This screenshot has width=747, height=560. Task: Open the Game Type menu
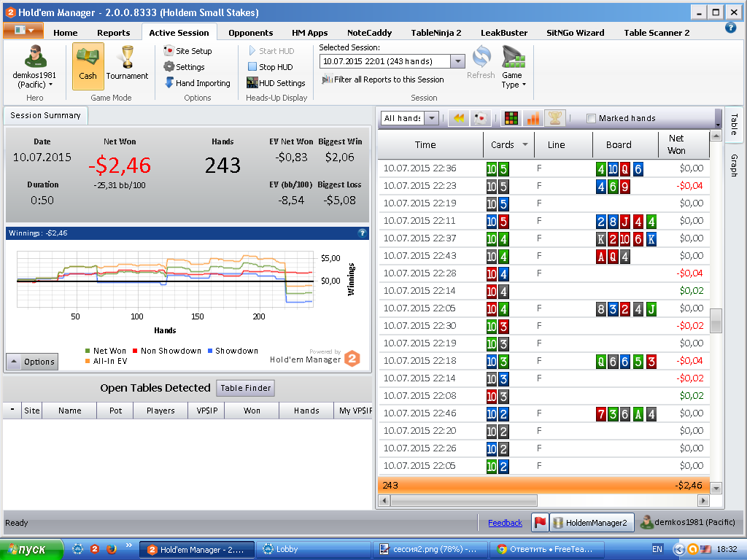tap(513, 66)
